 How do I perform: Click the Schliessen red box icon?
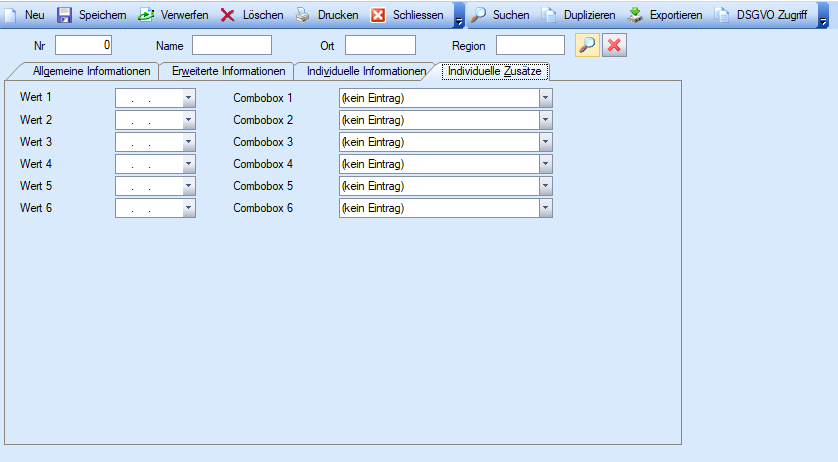coord(378,15)
